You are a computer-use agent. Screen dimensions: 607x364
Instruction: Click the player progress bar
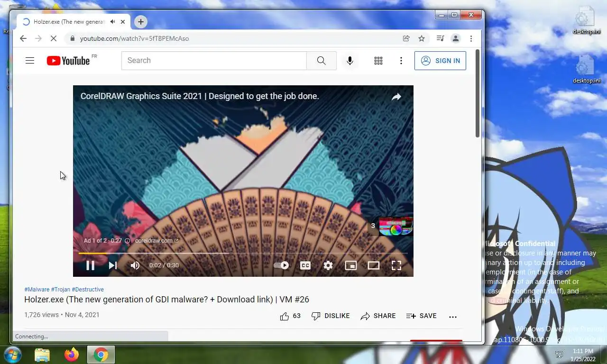pyautogui.click(x=243, y=253)
